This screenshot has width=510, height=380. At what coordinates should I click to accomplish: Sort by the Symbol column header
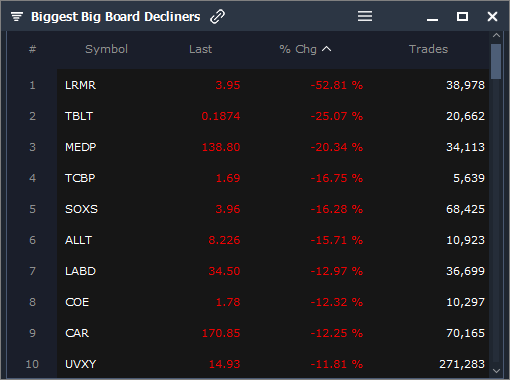[x=106, y=49]
